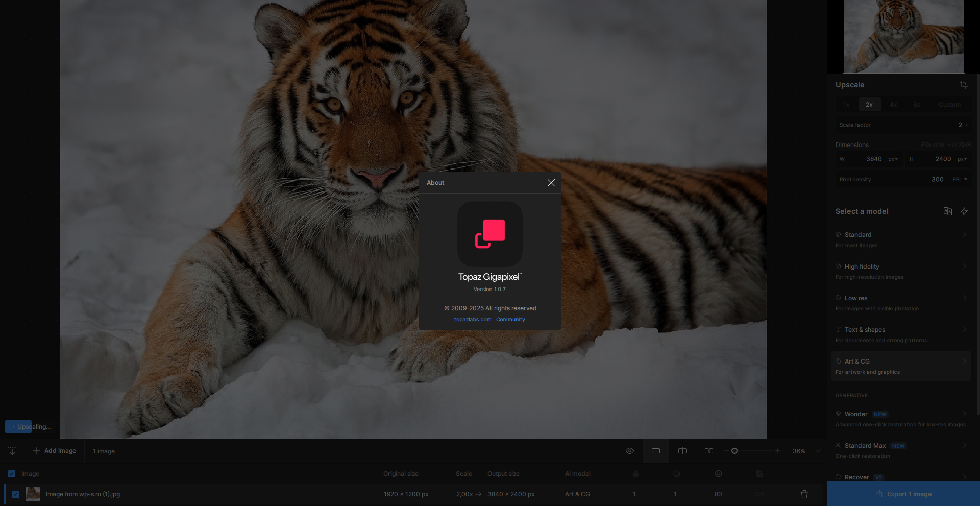The width and height of the screenshot is (980, 506).
Task: Select the Custom upscale tab
Action: (x=949, y=105)
